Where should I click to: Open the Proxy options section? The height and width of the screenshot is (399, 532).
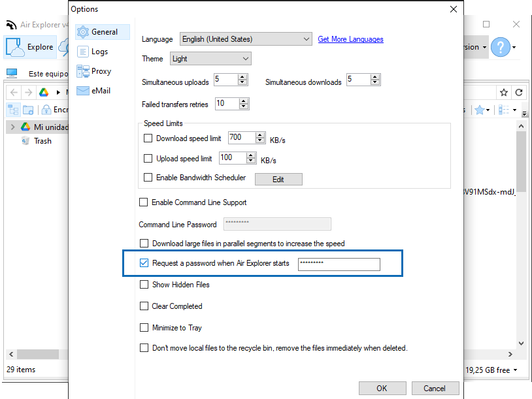(94, 71)
